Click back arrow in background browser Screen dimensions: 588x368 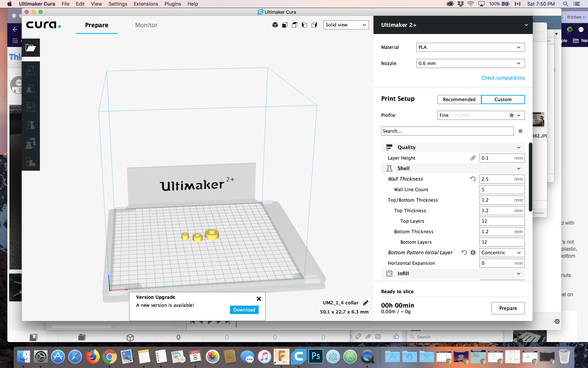[15, 29]
